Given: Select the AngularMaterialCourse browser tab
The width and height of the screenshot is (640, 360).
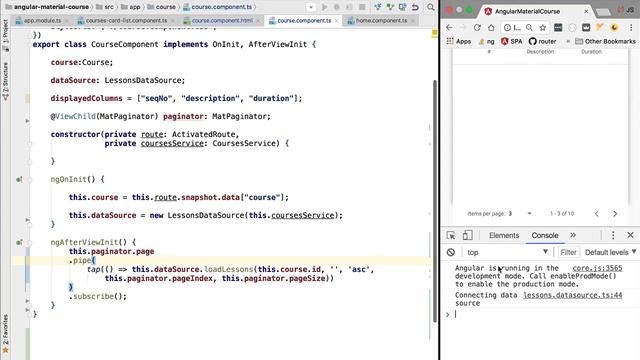Looking at the screenshot, I should click(527, 11).
